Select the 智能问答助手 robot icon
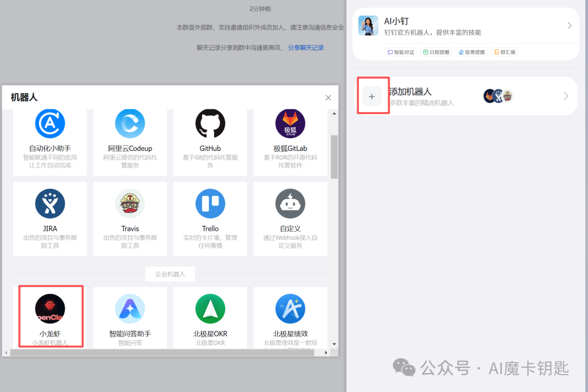588x392 pixels. pyautogui.click(x=130, y=309)
